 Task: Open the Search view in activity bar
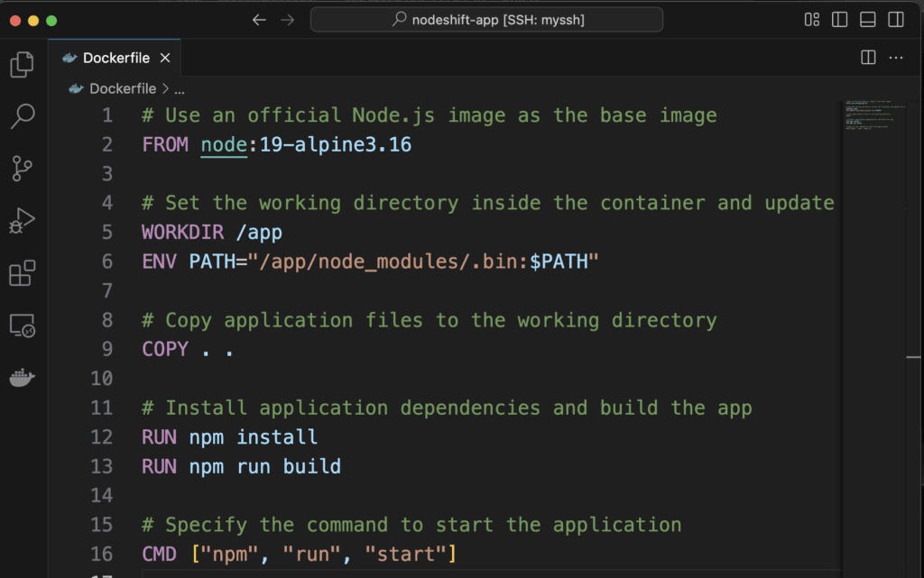tap(22, 115)
